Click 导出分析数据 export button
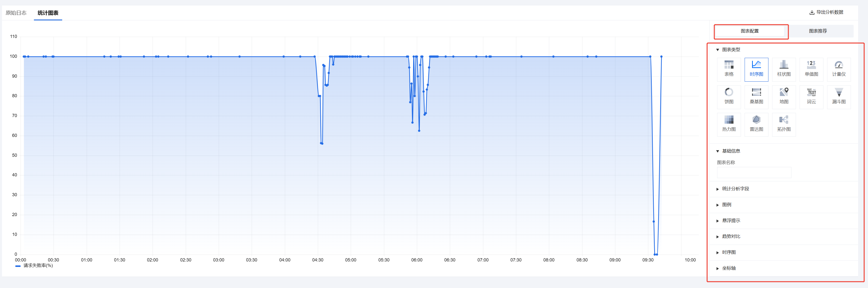The height and width of the screenshot is (288, 868). 826,12
